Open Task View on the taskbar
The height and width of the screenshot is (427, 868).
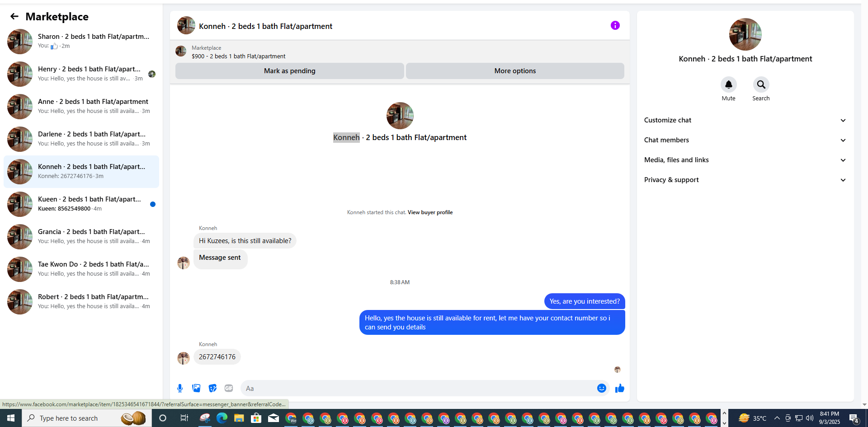click(184, 418)
